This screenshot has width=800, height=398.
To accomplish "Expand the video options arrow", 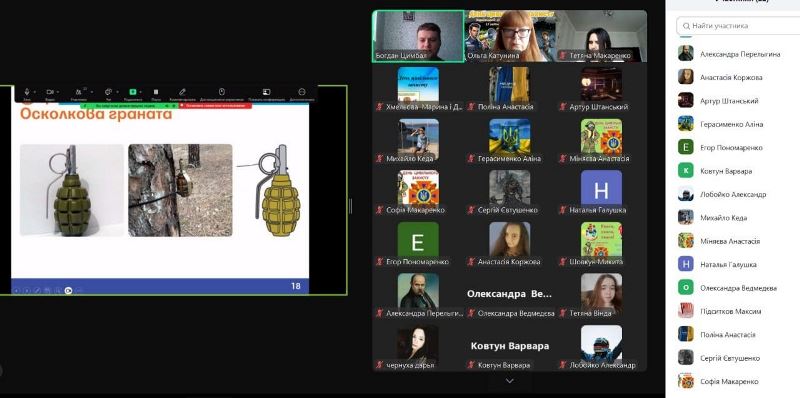I will (x=59, y=92).
